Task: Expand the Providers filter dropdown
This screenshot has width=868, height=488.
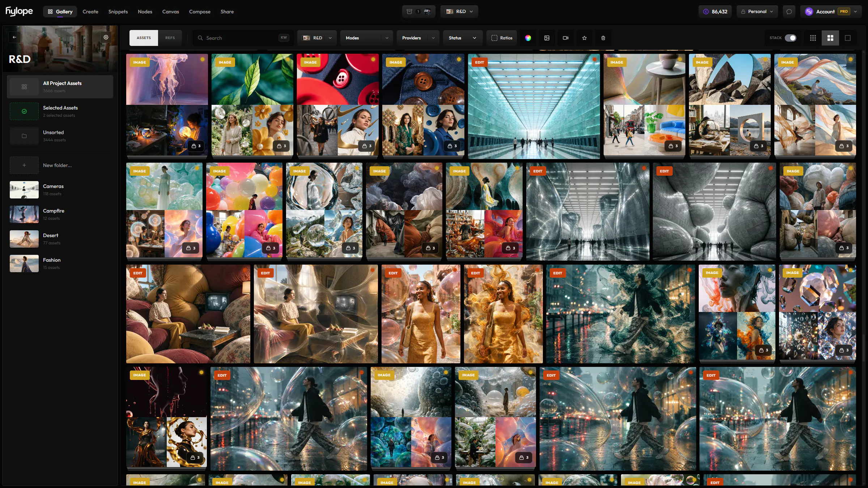Action: point(418,38)
